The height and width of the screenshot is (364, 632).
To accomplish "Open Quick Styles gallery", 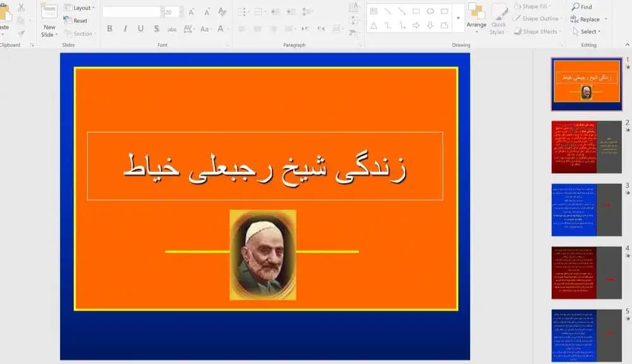I will pyautogui.click(x=498, y=19).
